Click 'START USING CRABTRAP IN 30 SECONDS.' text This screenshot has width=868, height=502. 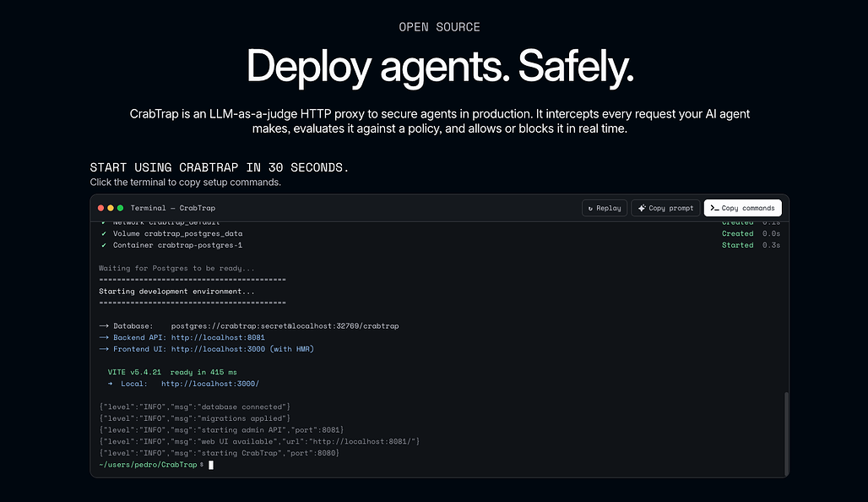tap(220, 167)
